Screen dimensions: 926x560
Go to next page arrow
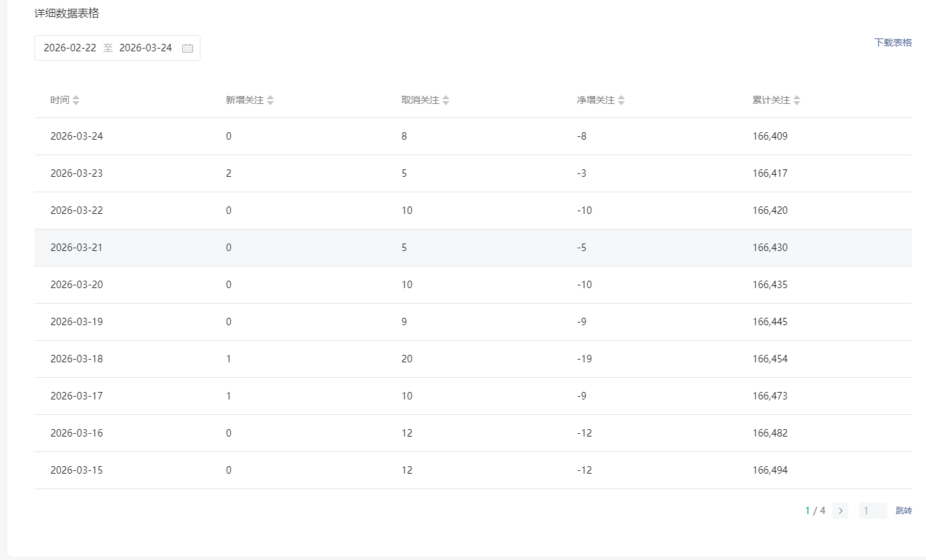[840, 511]
